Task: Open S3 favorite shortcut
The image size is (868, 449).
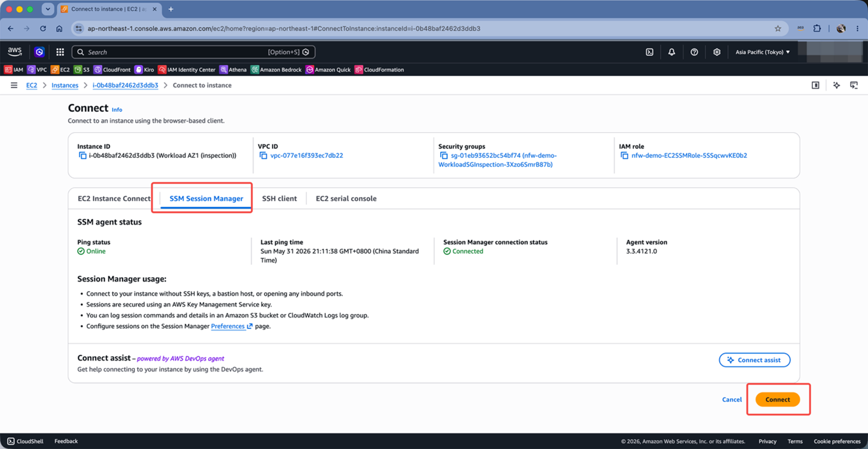Action: click(82, 70)
